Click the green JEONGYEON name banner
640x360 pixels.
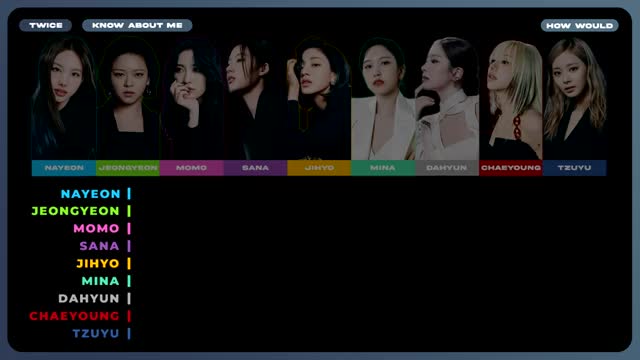pyautogui.click(x=128, y=168)
